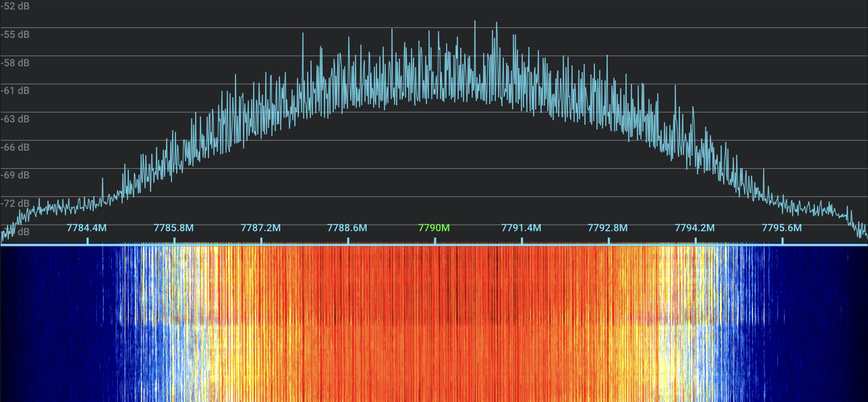Select the 7787.2M frequency label
Viewport: 868px width, 402px height.
(261, 228)
